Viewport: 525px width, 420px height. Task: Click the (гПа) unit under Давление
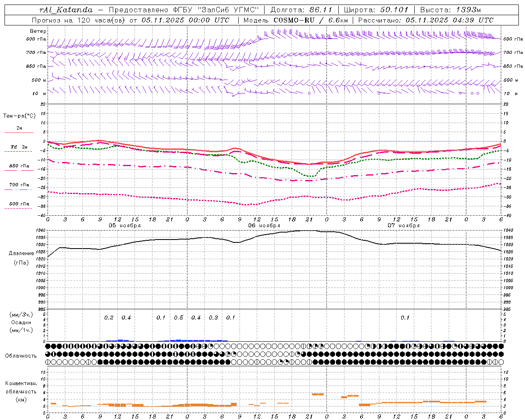coord(21,263)
